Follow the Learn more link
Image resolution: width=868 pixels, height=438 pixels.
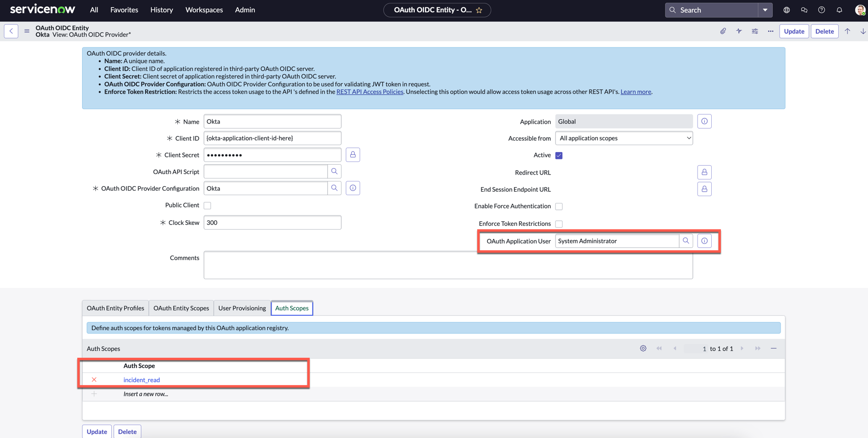click(x=635, y=92)
